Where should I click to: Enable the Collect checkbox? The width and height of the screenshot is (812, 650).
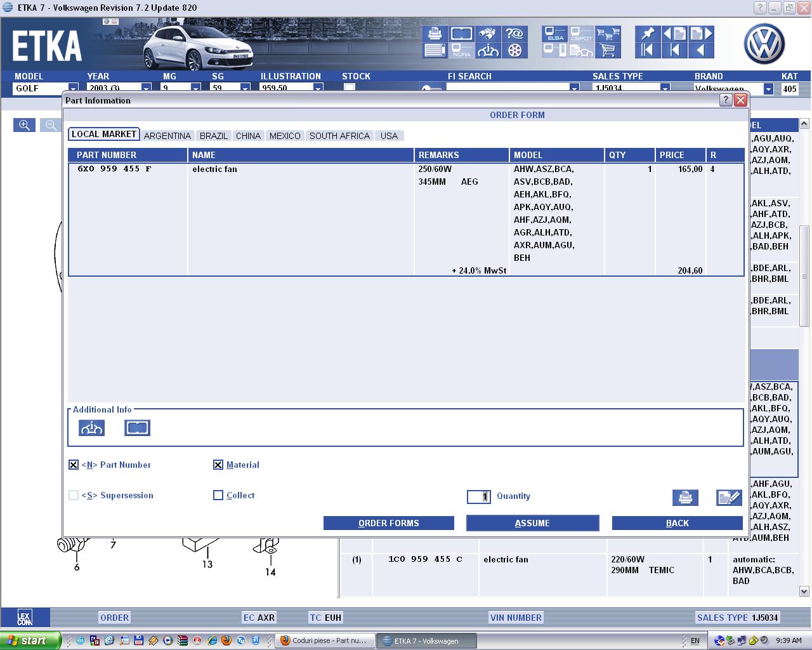pos(218,495)
